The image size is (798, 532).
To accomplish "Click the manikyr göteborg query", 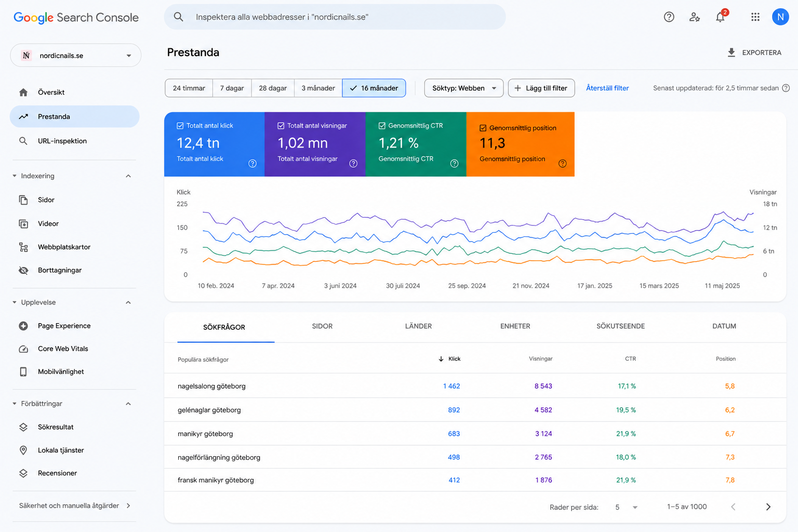I will (205, 434).
